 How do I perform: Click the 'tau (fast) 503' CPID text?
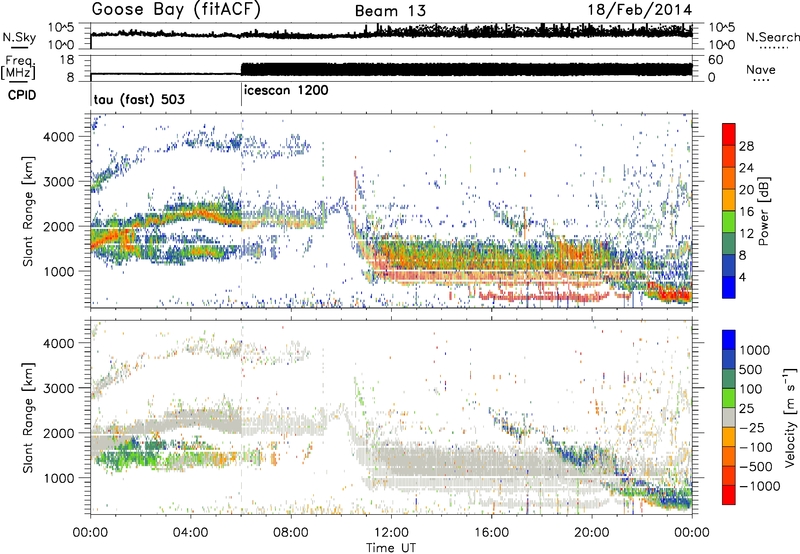[139, 99]
